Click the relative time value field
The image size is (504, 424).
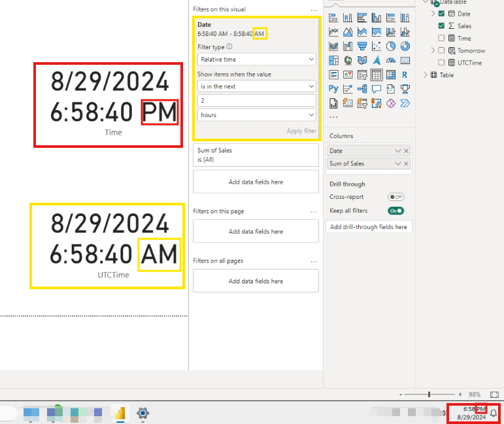256,100
